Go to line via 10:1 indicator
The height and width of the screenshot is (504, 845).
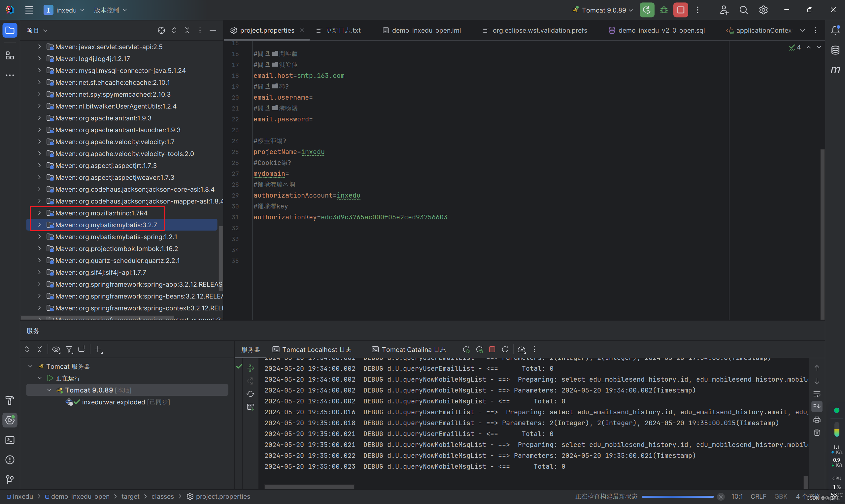[737, 496]
